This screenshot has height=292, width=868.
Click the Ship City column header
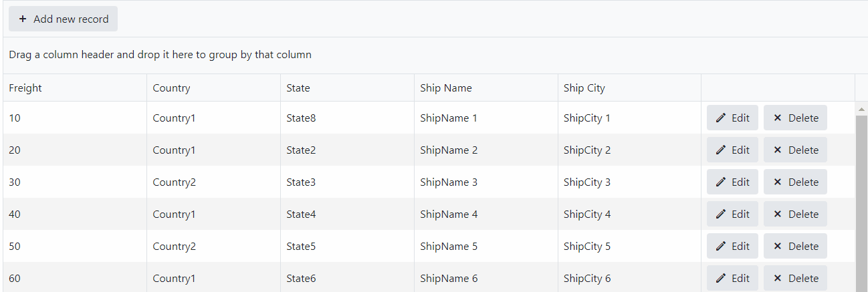coord(584,88)
